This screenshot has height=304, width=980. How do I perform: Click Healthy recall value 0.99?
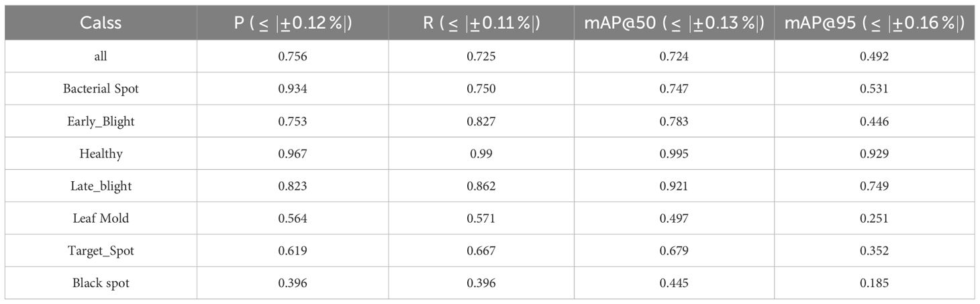pyautogui.click(x=481, y=154)
